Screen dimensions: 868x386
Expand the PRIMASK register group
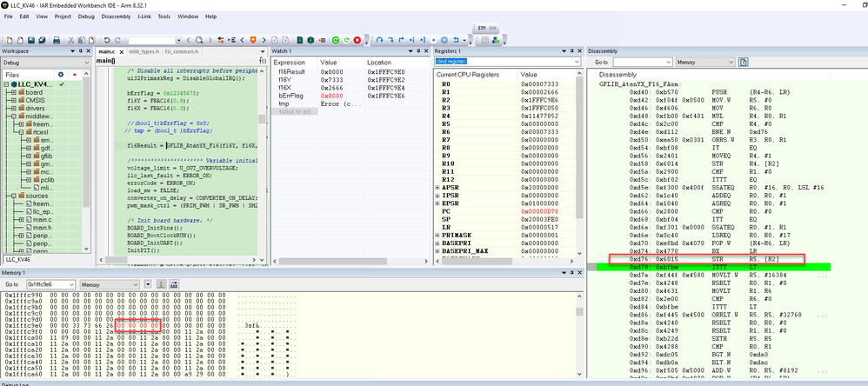pyautogui.click(x=437, y=235)
